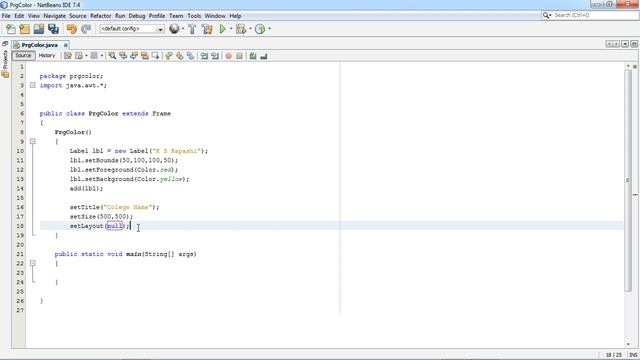Stop macro recording square icon
The height and width of the screenshot is (360, 640).
pyautogui.click(x=240, y=56)
